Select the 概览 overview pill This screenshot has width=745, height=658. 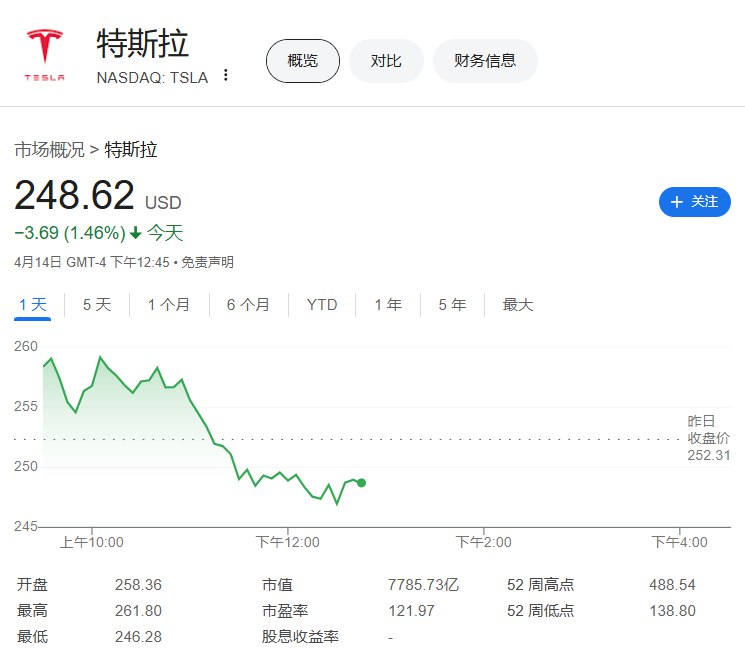(x=303, y=61)
